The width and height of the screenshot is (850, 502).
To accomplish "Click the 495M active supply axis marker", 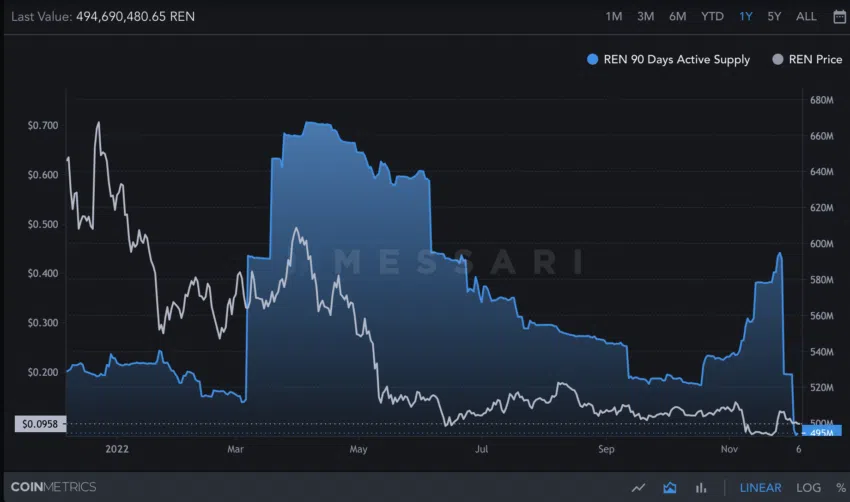I will [x=821, y=432].
